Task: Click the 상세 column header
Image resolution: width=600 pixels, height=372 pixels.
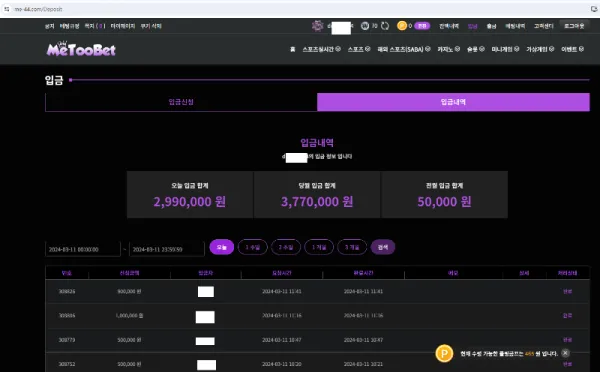Action: [524, 273]
